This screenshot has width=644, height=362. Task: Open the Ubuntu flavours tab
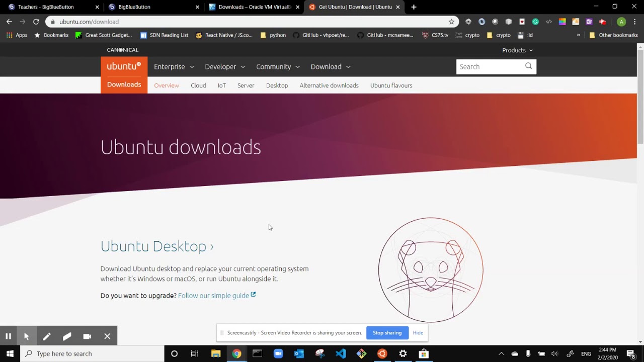point(391,85)
